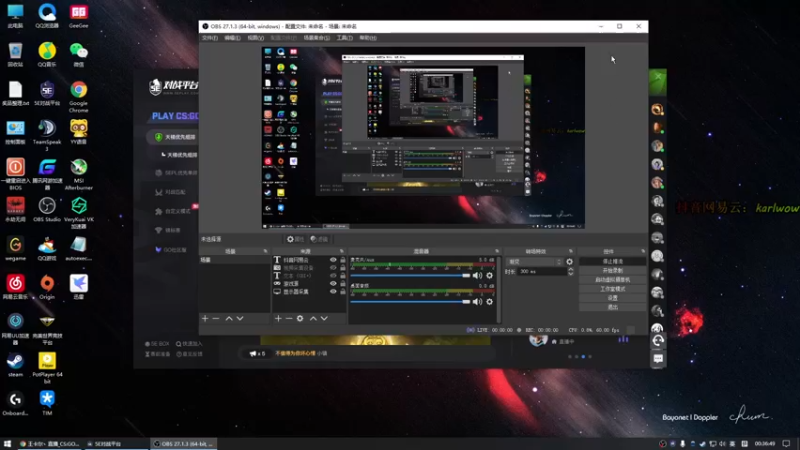The height and width of the screenshot is (450, 800).
Task: Pop out the Scene Transitions dock
Action: click(570, 251)
